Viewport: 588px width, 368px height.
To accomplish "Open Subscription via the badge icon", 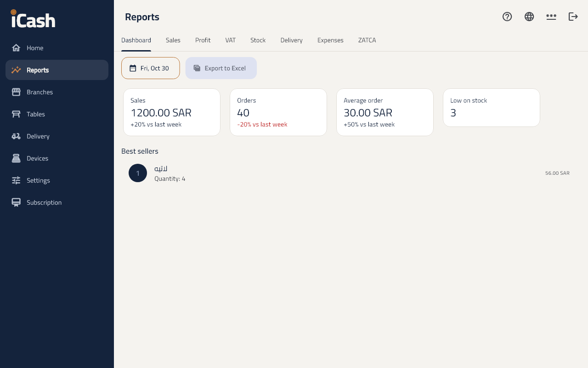I will click(x=16, y=202).
